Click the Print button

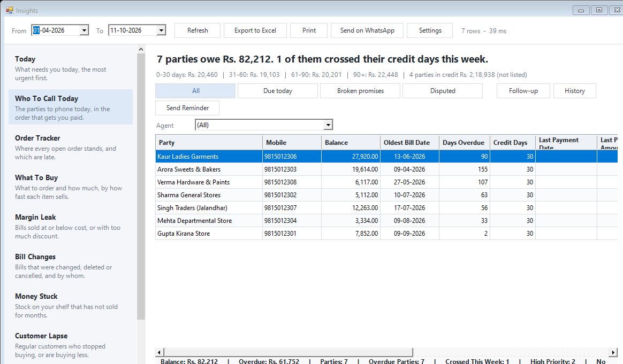[x=309, y=30]
